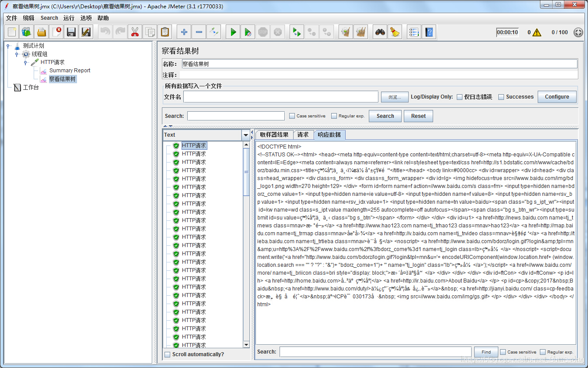Select 察看结果树 tree node
The width and height of the screenshot is (588, 368).
62,79
